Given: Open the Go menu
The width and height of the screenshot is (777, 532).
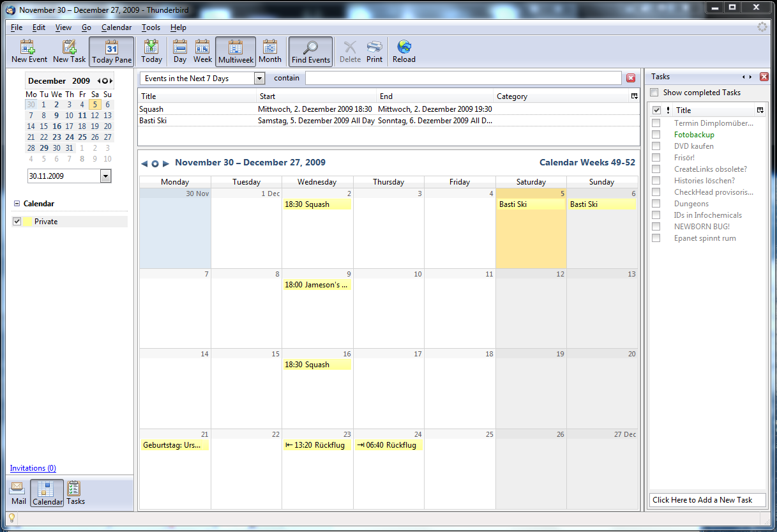Looking at the screenshot, I should 87,27.
